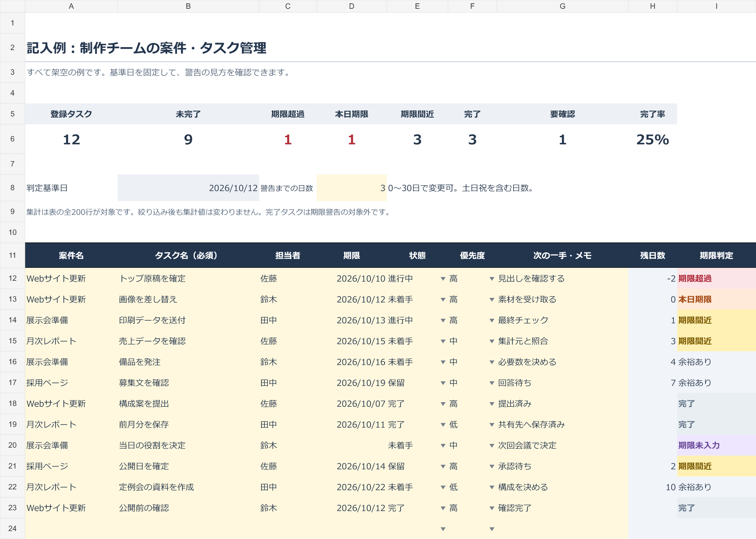Select the 完了率 summary header

[653, 114]
